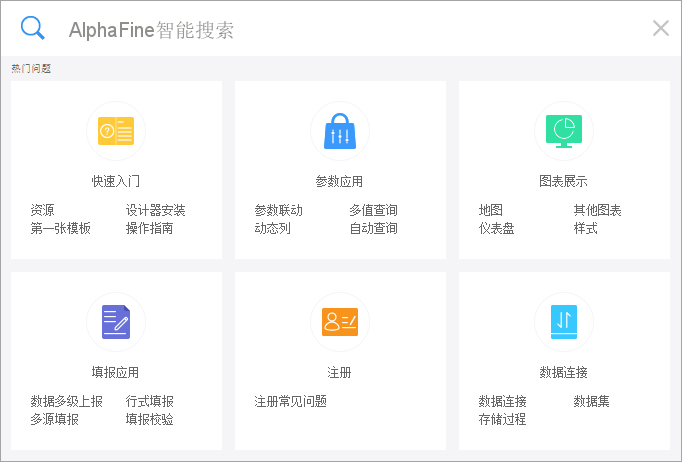Open the 参数应用 blue bag icon
The image size is (682, 462).
click(340, 130)
